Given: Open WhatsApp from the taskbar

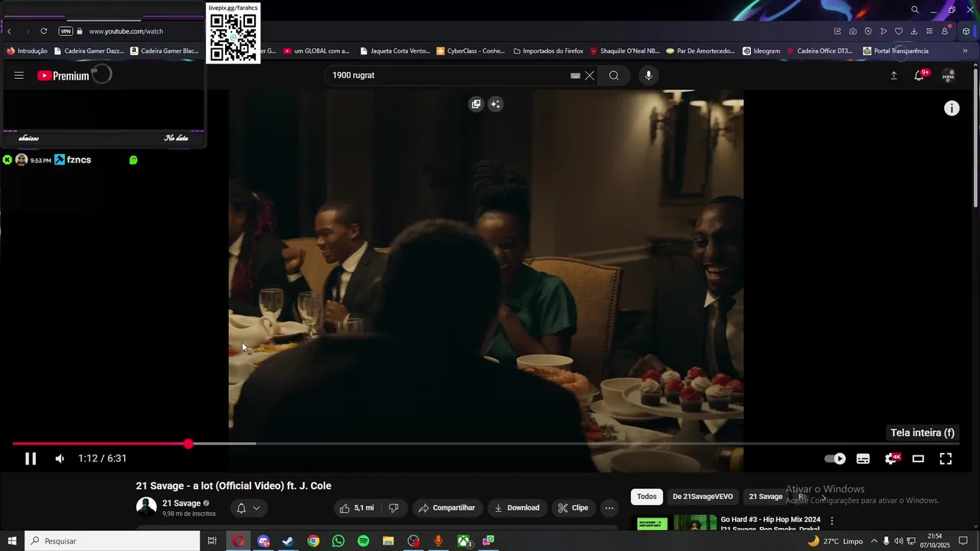Looking at the screenshot, I should pyautogui.click(x=338, y=541).
